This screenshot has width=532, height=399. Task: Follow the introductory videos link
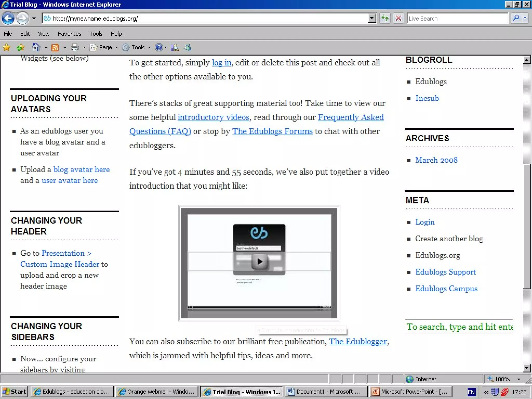pos(213,117)
